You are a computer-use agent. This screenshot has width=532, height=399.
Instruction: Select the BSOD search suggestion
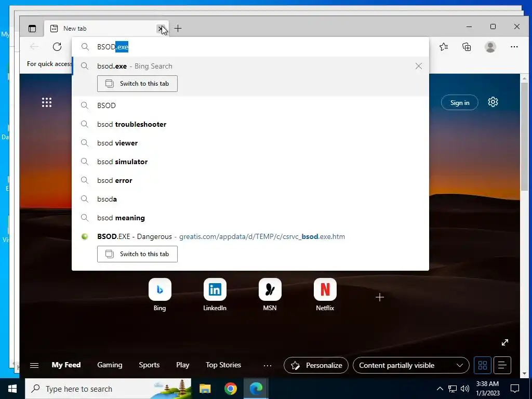click(250, 105)
